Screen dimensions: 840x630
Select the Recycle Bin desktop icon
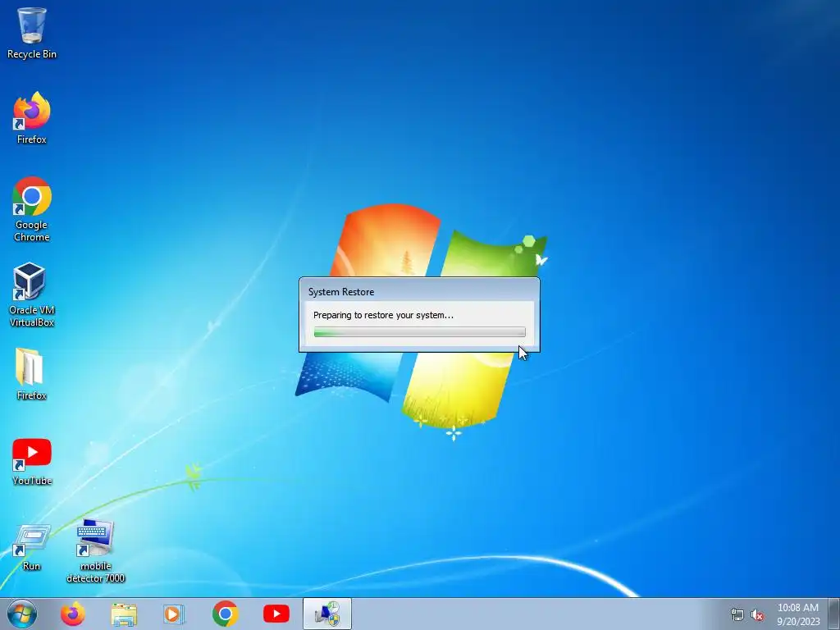point(32,33)
